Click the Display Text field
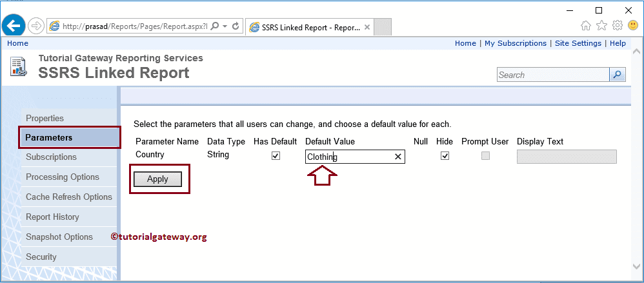The image size is (644, 283). click(x=567, y=157)
